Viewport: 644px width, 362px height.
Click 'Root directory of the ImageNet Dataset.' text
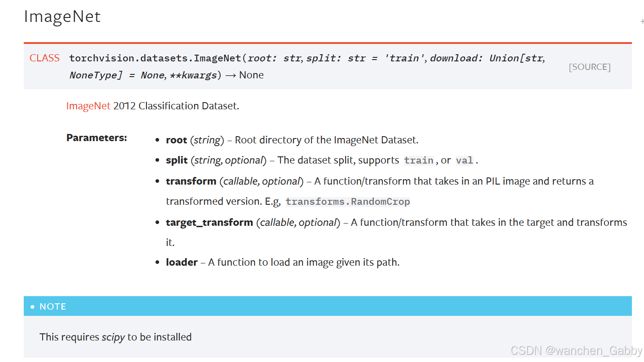click(x=327, y=140)
